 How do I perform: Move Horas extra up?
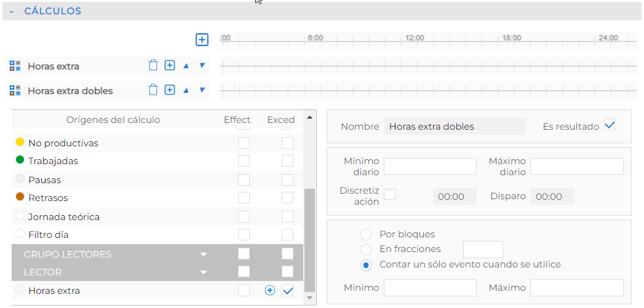(x=186, y=66)
